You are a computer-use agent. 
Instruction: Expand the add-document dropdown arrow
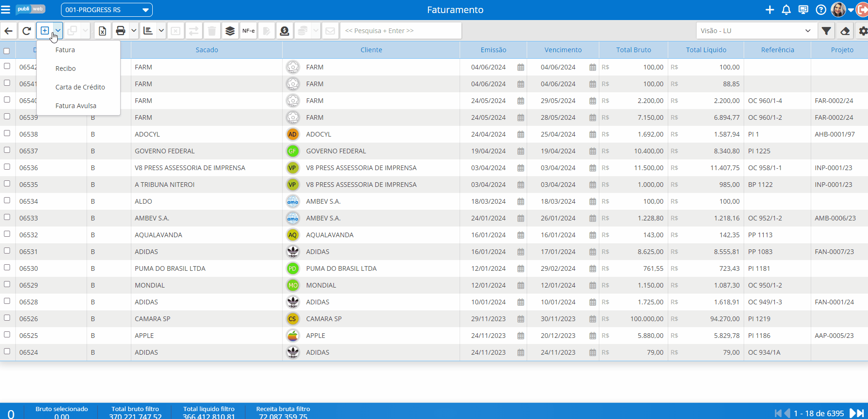[x=58, y=31]
